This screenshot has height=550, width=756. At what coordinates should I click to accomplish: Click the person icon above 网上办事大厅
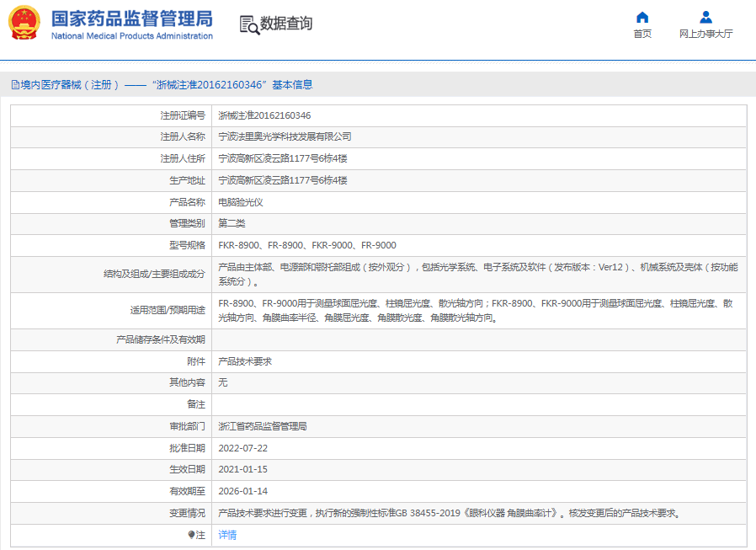(x=705, y=17)
